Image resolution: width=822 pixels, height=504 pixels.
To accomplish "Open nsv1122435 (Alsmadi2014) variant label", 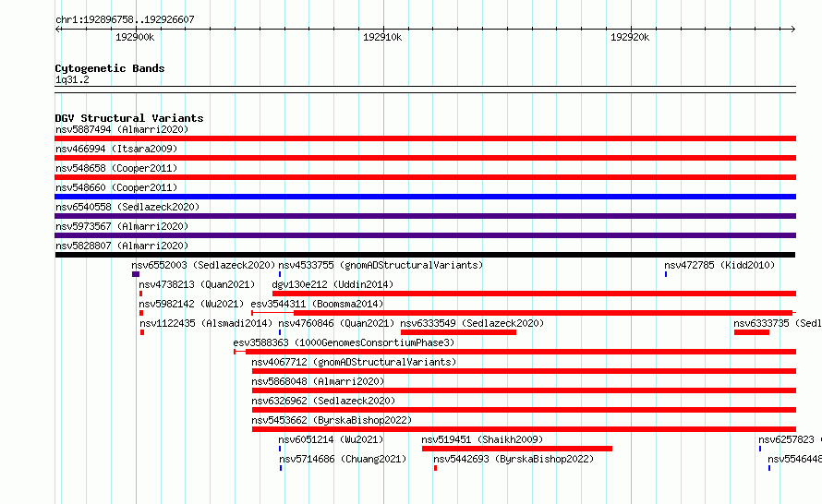I will tap(206, 323).
